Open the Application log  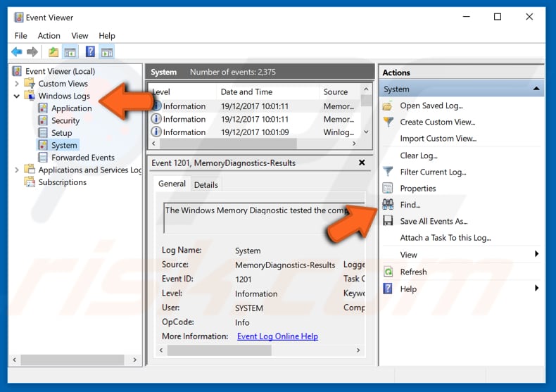pos(71,108)
